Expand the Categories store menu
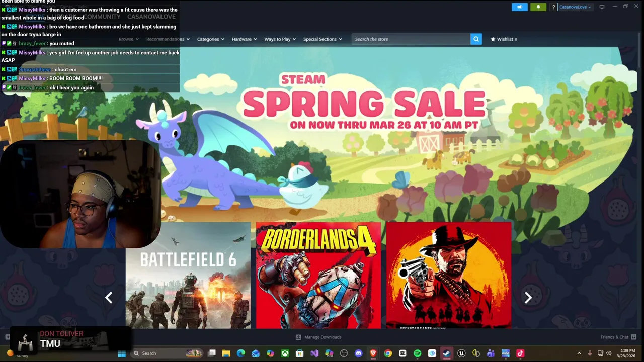Viewport: 644px width, 362px height. point(210,39)
